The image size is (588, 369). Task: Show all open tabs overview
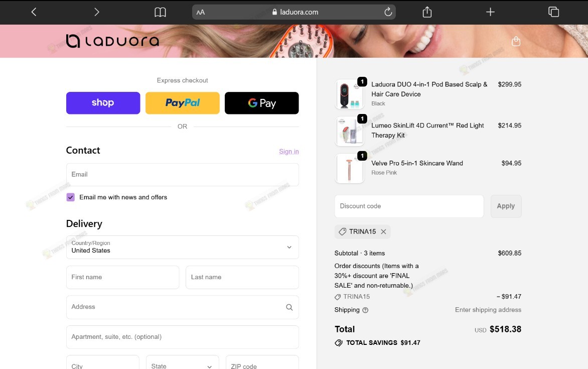(x=553, y=12)
